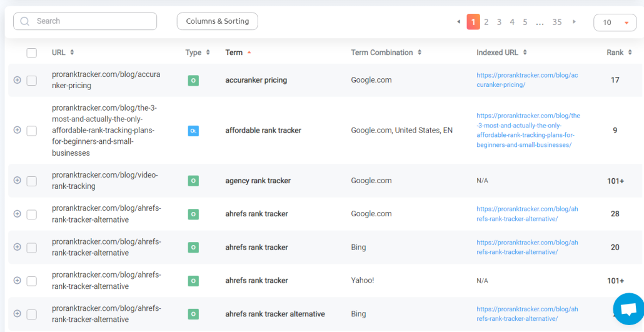
Task: Check the affordable rank tracker row checkbox
Action: (32, 131)
